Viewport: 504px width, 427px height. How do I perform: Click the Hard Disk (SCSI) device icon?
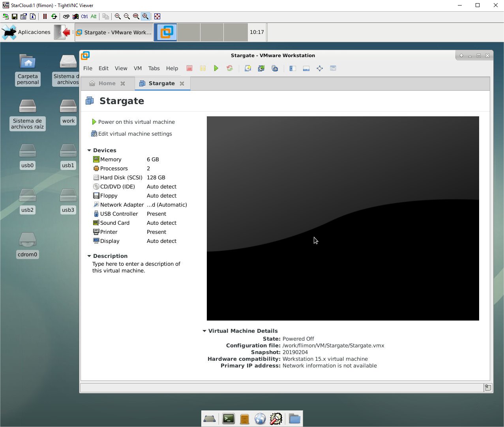tap(96, 177)
